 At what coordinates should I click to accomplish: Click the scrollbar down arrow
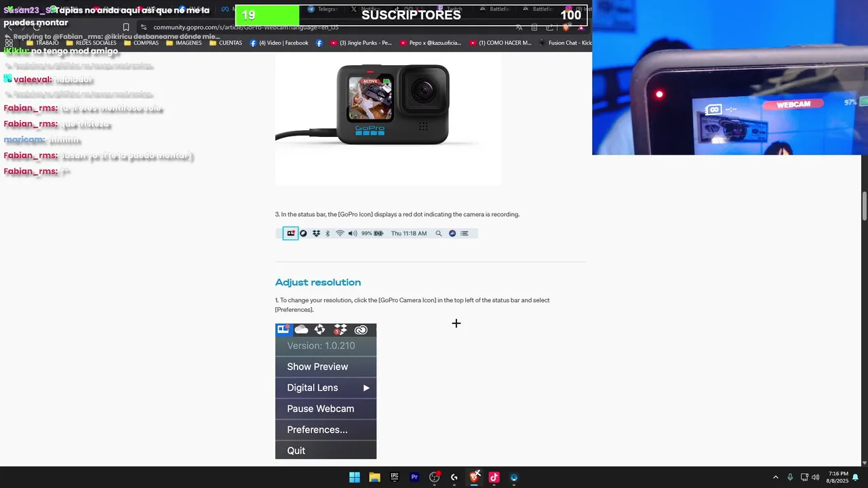[864, 463]
